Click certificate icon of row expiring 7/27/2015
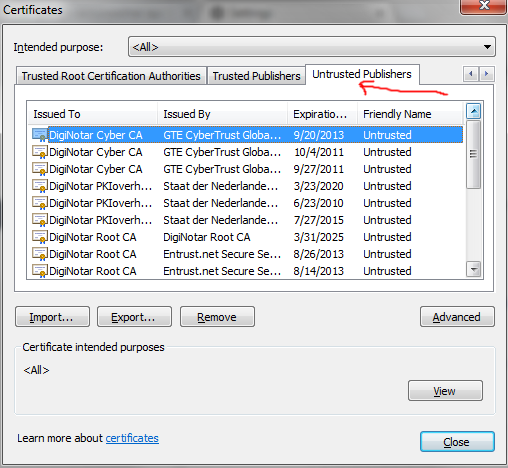 click(x=40, y=220)
